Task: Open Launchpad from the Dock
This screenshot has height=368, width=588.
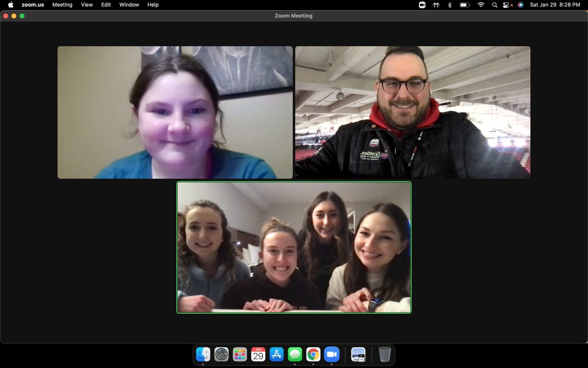Action: pyautogui.click(x=240, y=354)
